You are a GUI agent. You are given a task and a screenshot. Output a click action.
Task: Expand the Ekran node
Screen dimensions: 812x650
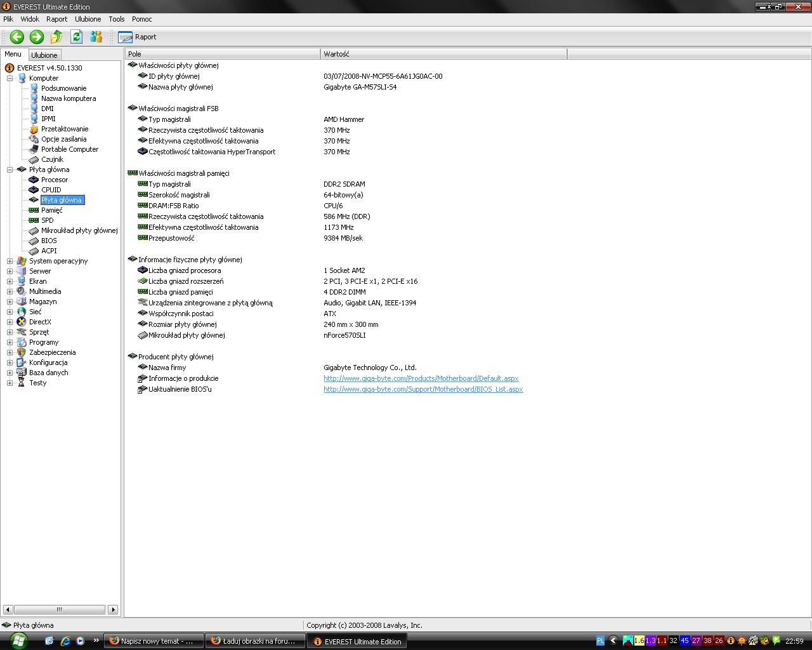pyautogui.click(x=10, y=281)
